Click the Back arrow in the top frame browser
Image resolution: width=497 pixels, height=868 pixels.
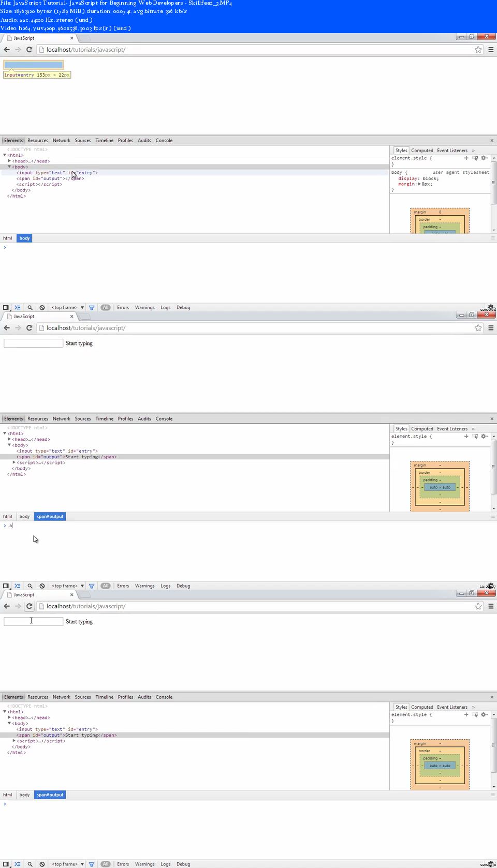coord(7,50)
